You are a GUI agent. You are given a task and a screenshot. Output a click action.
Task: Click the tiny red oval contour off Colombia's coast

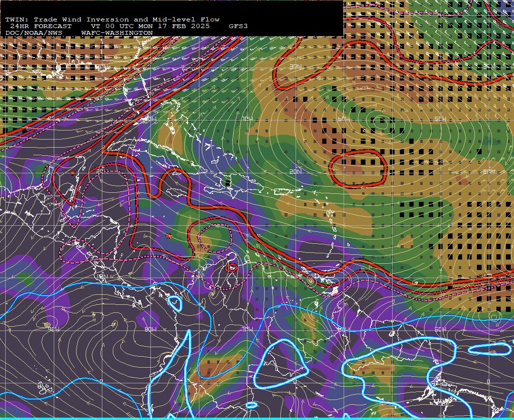coord(232,268)
